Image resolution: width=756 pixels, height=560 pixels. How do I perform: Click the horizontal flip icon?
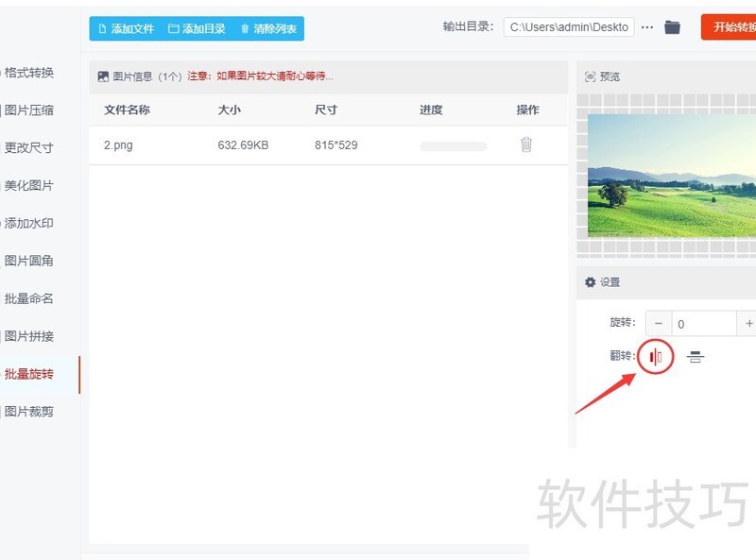pyautogui.click(x=656, y=357)
